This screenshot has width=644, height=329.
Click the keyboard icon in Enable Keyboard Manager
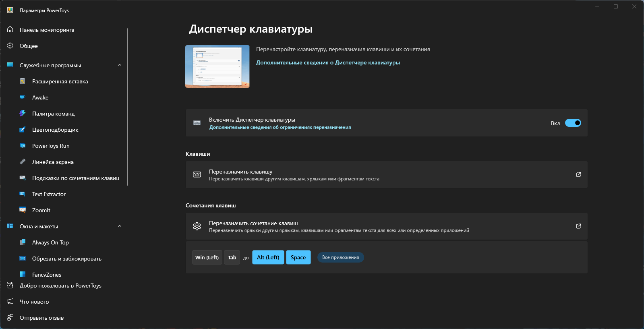(197, 123)
